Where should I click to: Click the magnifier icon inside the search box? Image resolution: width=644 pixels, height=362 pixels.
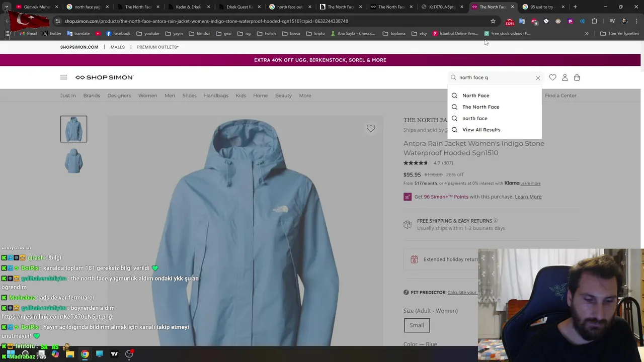(453, 77)
